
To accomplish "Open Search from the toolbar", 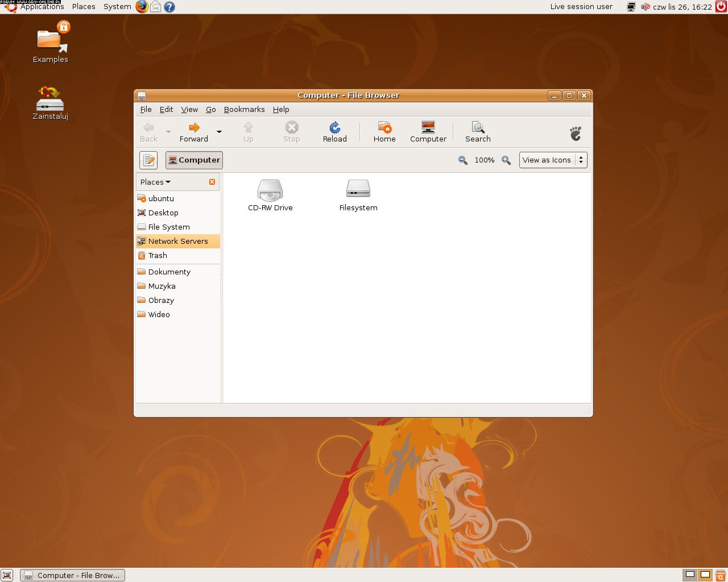I will [478, 132].
